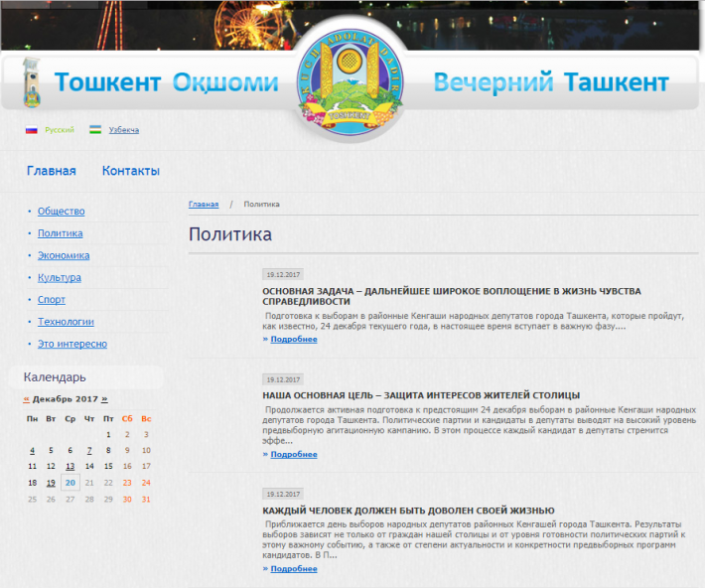Open the Общество category
The width and height of the screenshot is (705, 588).
61,211
